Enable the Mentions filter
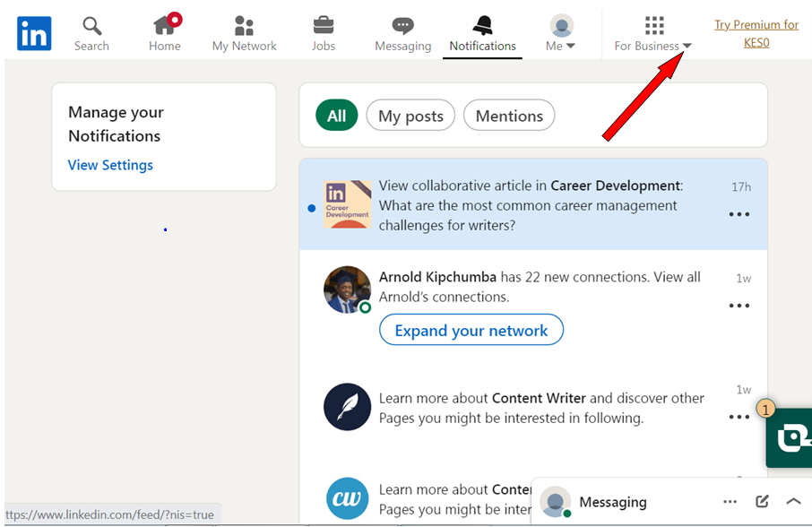 (509, 115)
